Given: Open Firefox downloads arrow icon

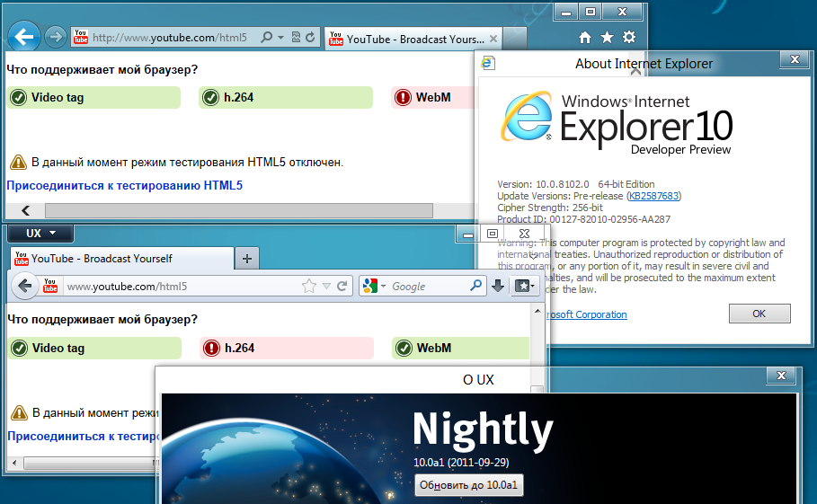Looking at the screenshot, I should pos(498,286).
